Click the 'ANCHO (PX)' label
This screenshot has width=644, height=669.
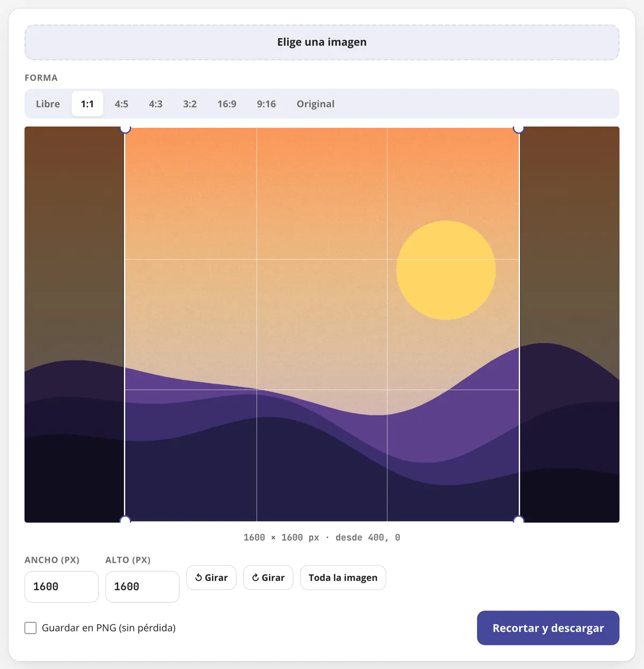coord(52,560)
